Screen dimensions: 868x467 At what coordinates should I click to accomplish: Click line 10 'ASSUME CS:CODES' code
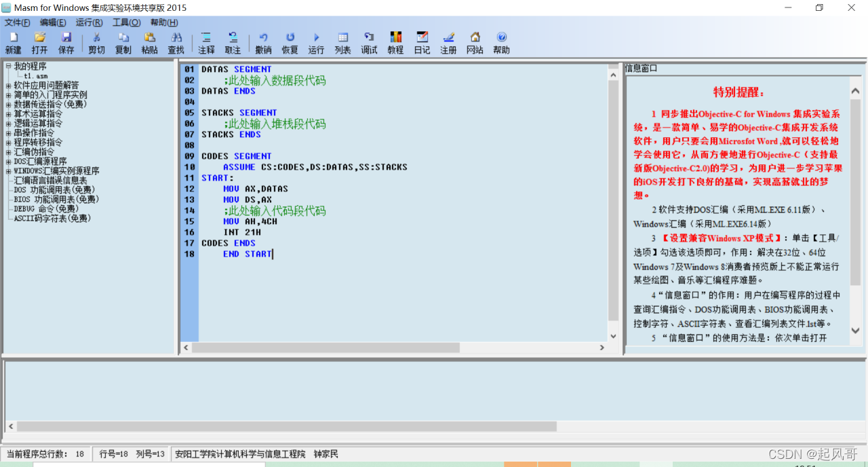point(315,167)
